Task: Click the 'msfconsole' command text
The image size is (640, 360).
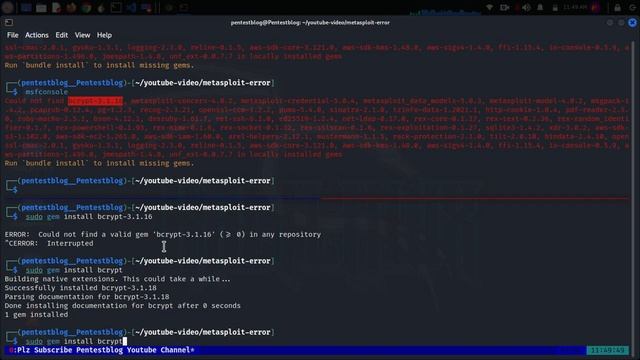Action: [x=47, y=92]
